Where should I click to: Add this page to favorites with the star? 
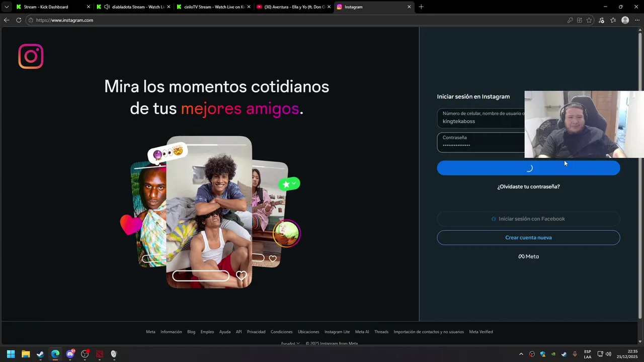click(589, 20)
